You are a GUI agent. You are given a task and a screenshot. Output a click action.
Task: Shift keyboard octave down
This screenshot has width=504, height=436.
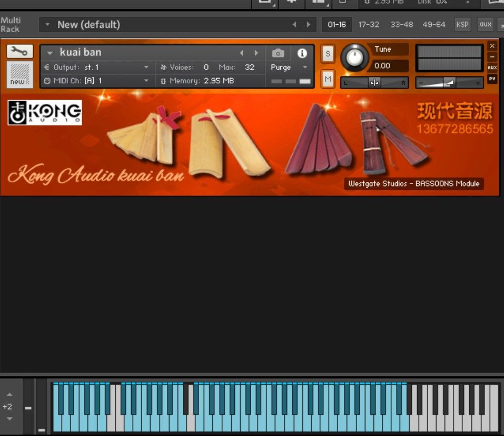click(x=9, y=419)
